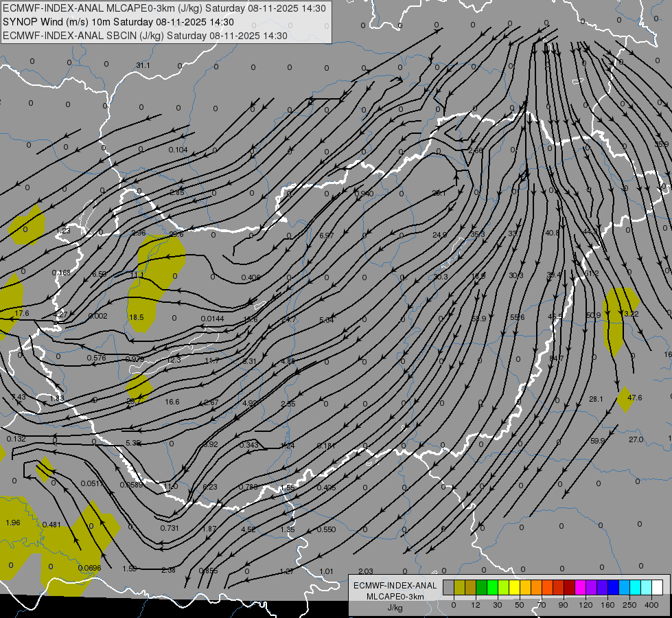Click the map value 0.0517

click(x=92, y=483)
